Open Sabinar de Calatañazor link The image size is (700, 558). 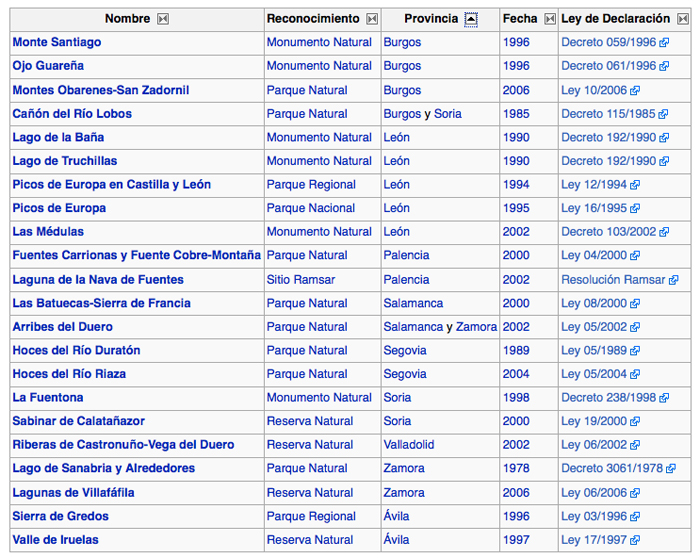point(79,421)
